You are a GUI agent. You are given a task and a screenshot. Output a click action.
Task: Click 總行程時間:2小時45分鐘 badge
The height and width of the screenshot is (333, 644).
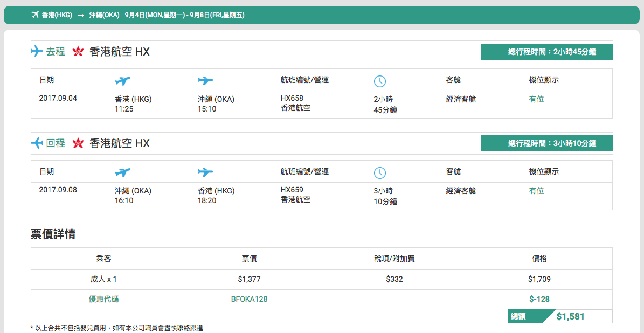tap(546, 52)
